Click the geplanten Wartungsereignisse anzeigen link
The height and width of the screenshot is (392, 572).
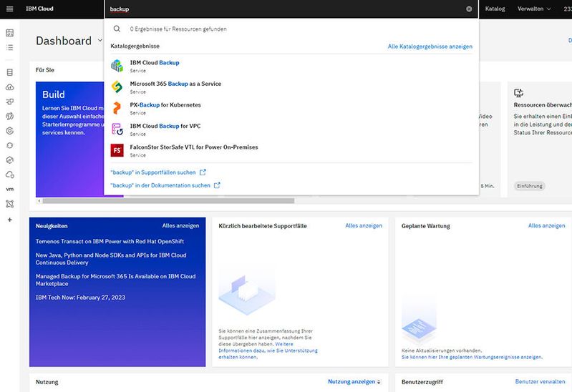[472, 357]
